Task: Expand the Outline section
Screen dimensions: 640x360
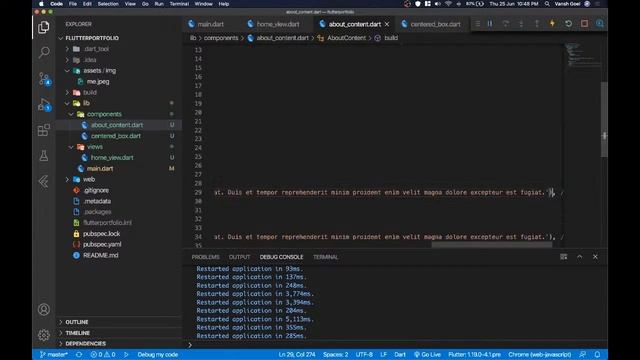Action: pyautogui.click(x=77, y=322)
